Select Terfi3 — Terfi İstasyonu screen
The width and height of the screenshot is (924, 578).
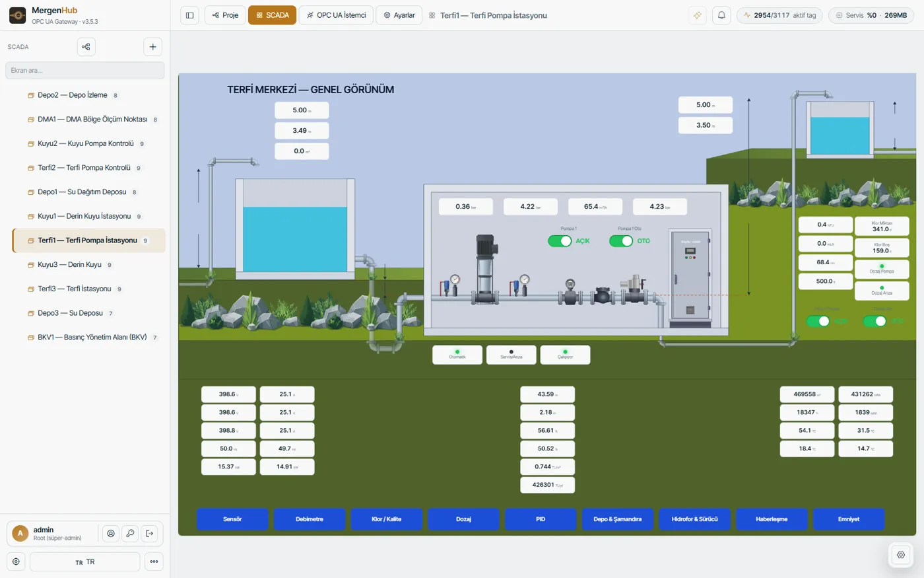pyautogui.click(x=88, y=289)
